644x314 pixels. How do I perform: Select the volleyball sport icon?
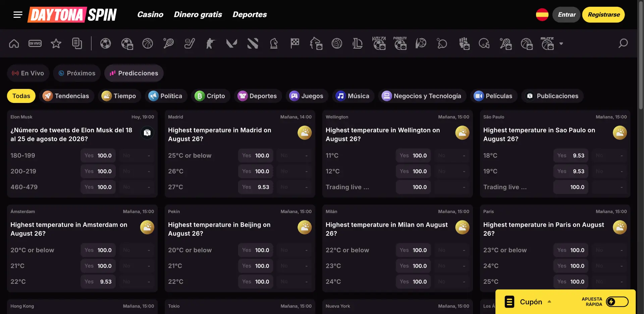point(337,43)
